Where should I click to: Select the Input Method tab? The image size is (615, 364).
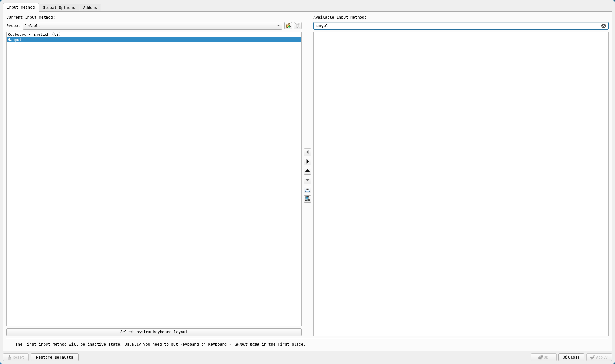coord(21,7)
